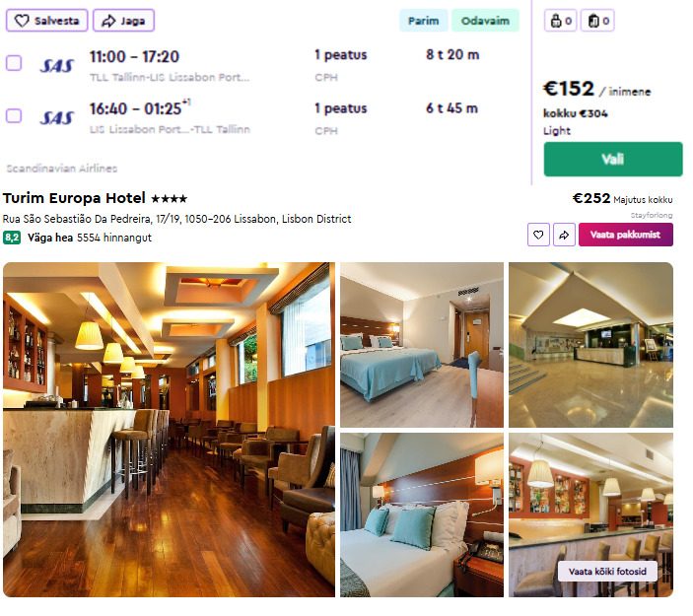Share Turim Europa Hotel via arrow icon

[564, 235]
